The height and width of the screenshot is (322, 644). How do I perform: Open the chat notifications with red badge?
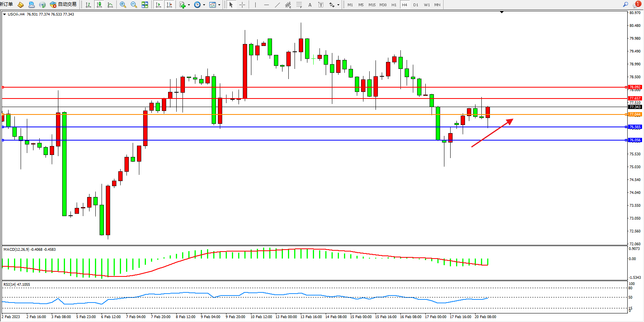(x=637, y=4)
